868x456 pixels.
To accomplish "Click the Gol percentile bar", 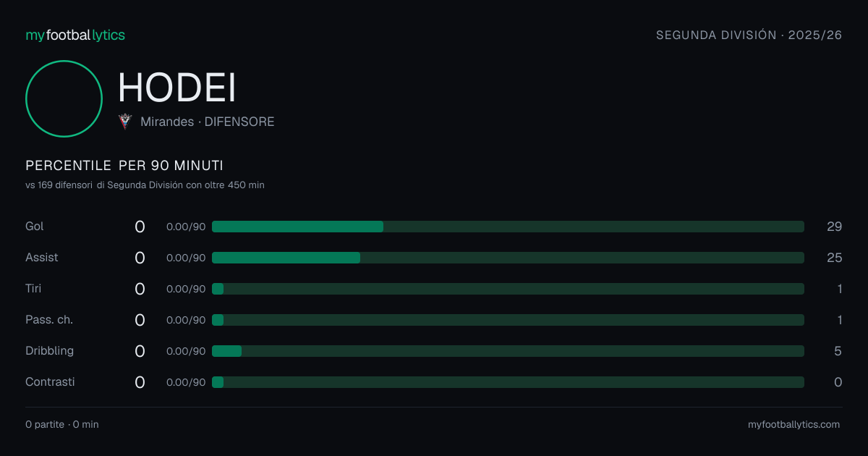I will tap(508, 227).
